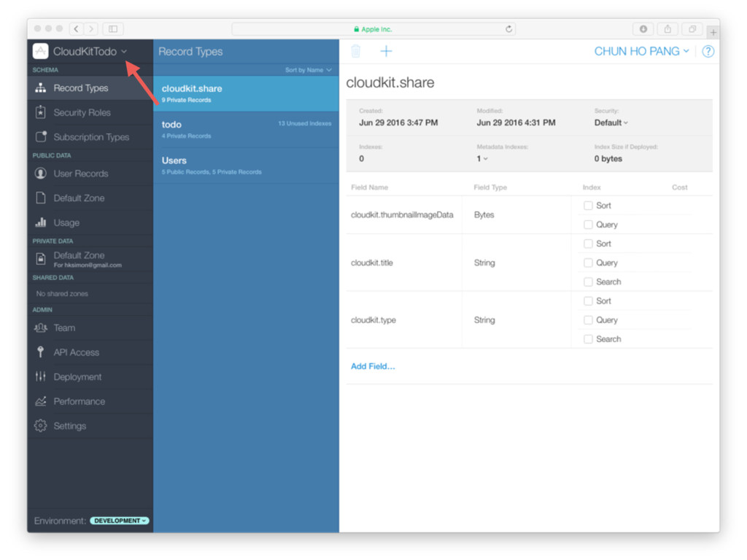This screenshot has width=747, height=560.
Task: Open the Sort by Name dropdown
Action: 309,70
